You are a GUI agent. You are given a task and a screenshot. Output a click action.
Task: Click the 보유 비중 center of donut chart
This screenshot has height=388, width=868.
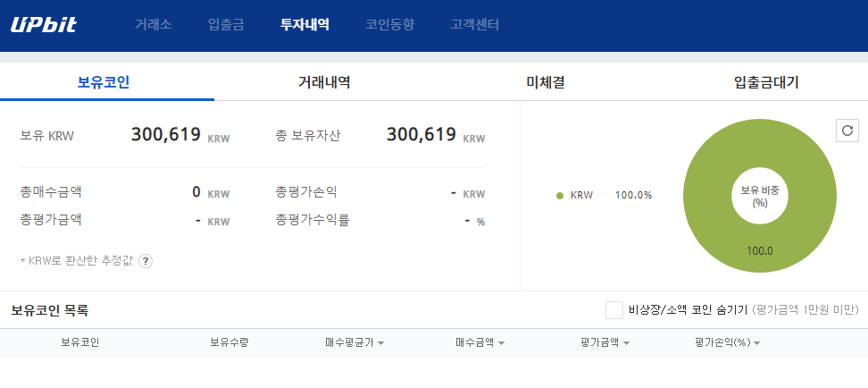click(x=759, y=196)
